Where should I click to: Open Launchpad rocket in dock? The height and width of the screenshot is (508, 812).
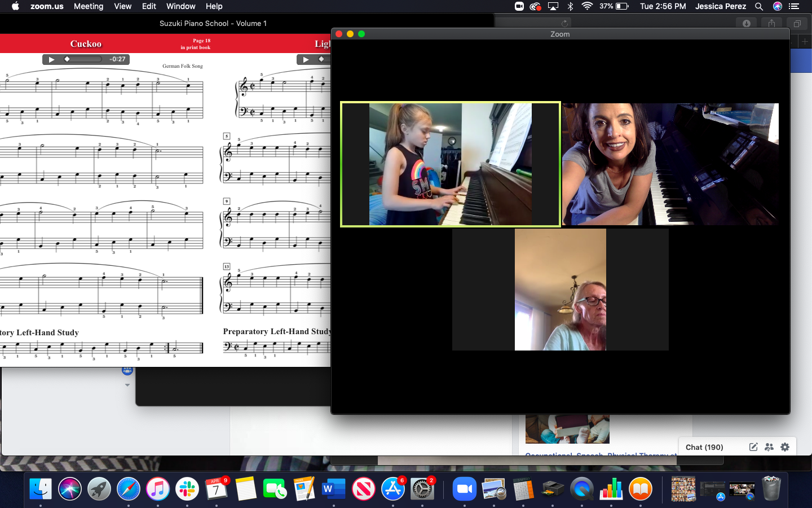pyautogui.click(x=99, y=489)
